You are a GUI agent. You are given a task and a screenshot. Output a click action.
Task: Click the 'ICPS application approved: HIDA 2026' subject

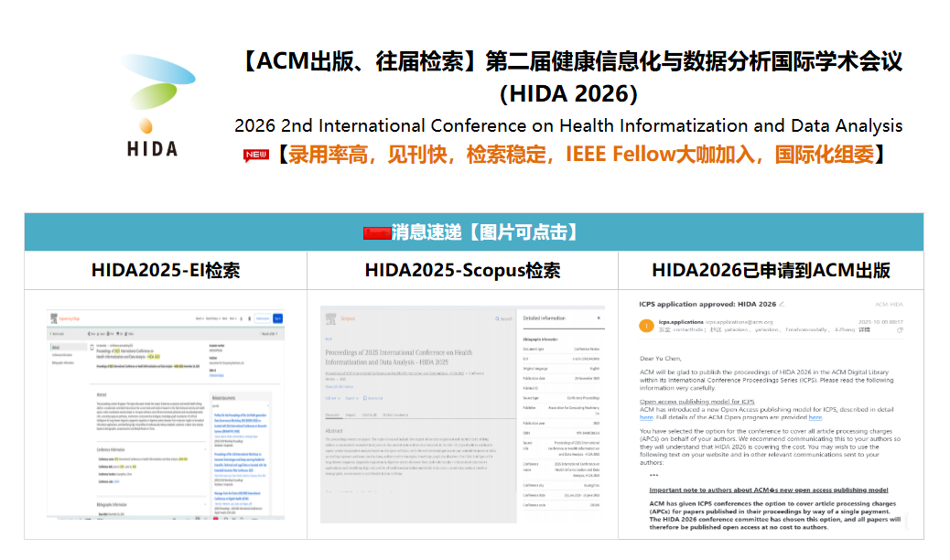pos(707,304)
